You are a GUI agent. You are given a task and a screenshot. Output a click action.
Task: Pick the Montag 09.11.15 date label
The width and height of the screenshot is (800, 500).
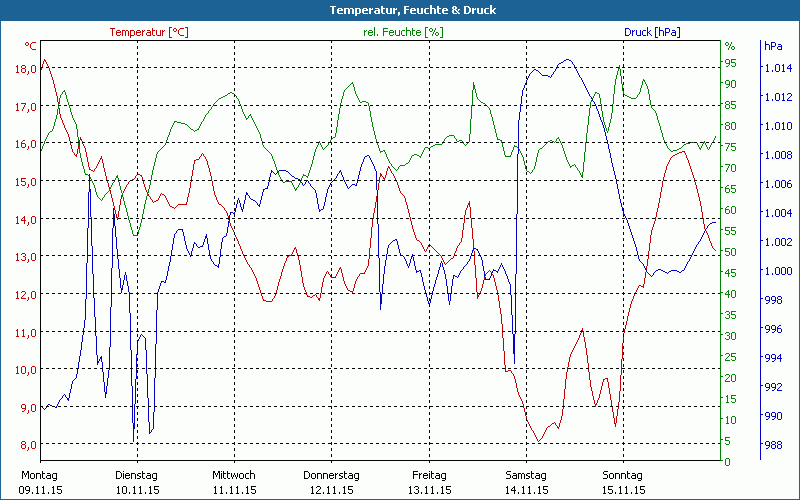(40, 482)
